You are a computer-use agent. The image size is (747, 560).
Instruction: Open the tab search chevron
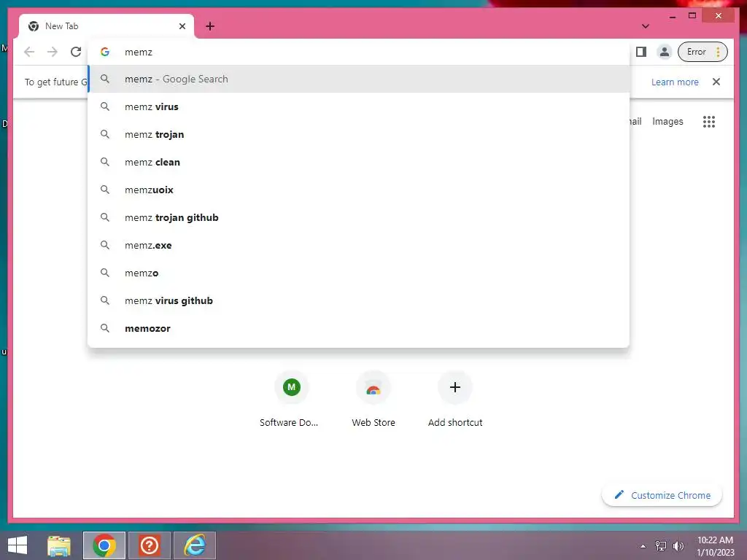(645, 26)
